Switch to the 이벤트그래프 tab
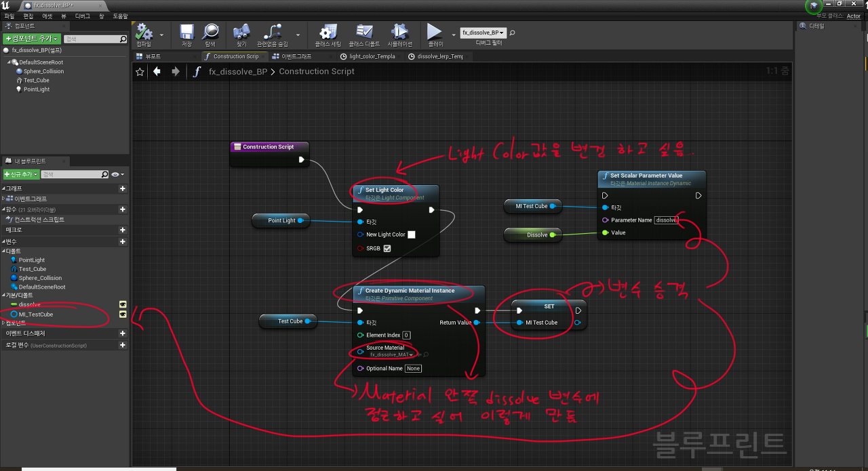This screenshot has width=868, height=471. (x=297, y=56)
